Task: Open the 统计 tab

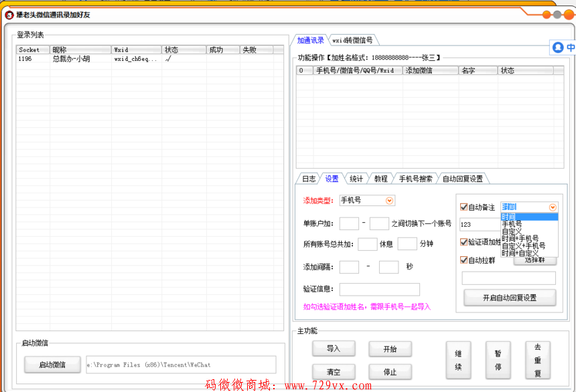Action: coord(356,179)
